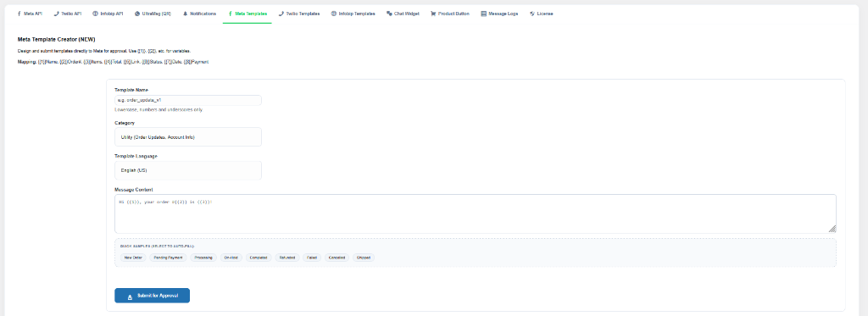Viewport: 868px width, 316px height.
Task: Click the 'Design and submit templates directly' description
Action: click(104, 51)
